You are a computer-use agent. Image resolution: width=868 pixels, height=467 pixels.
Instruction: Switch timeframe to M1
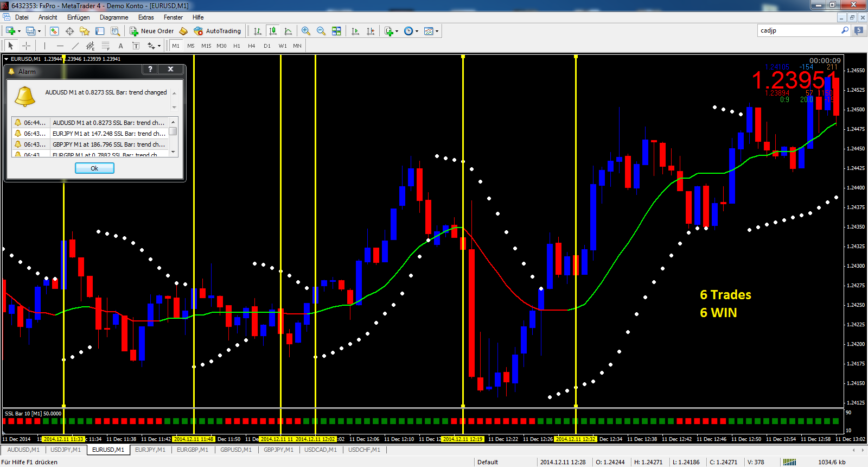[176, 46]
